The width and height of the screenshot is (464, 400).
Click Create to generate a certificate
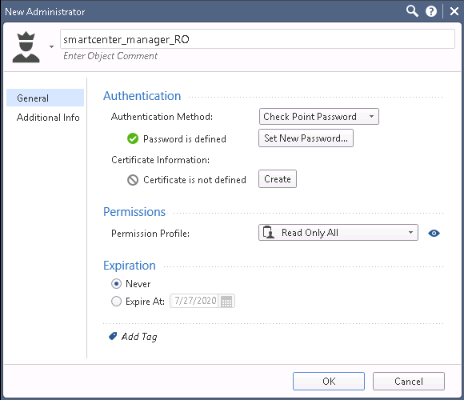pyautogui.click(x=277, y=179)
